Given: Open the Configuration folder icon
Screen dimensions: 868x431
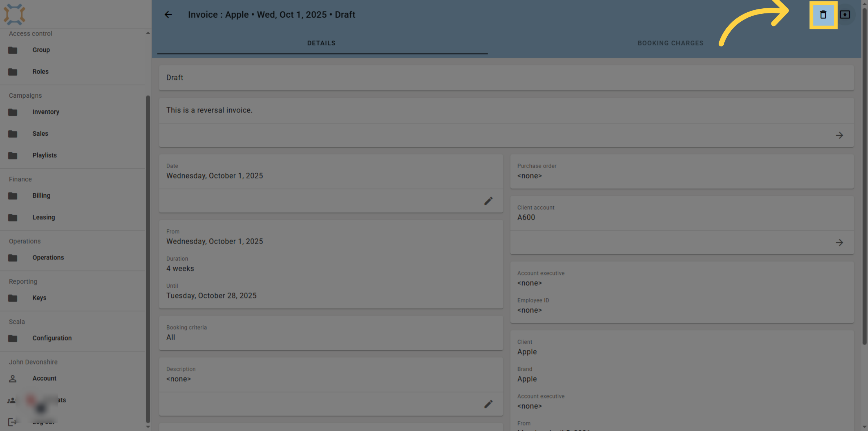Looking at the screenshot, I should [x=13, y=338].
